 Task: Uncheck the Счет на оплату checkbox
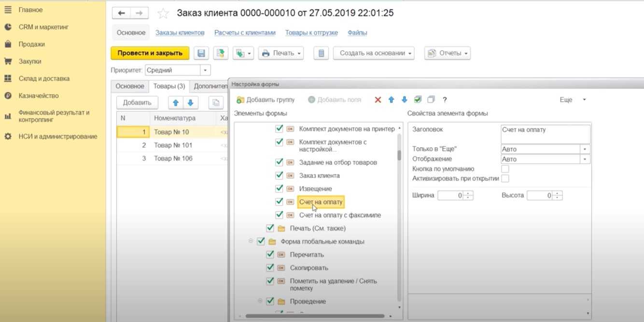[x=279, y=202]
